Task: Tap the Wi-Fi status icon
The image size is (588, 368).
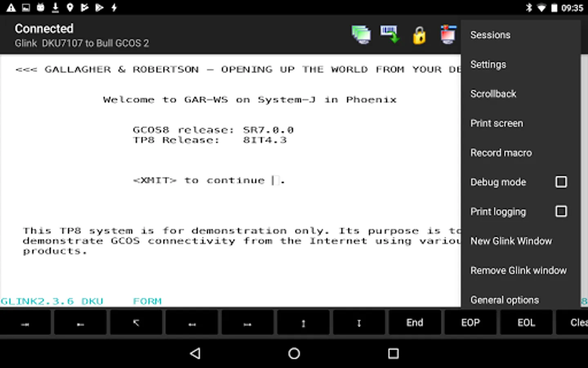Action: pos(542,8)
